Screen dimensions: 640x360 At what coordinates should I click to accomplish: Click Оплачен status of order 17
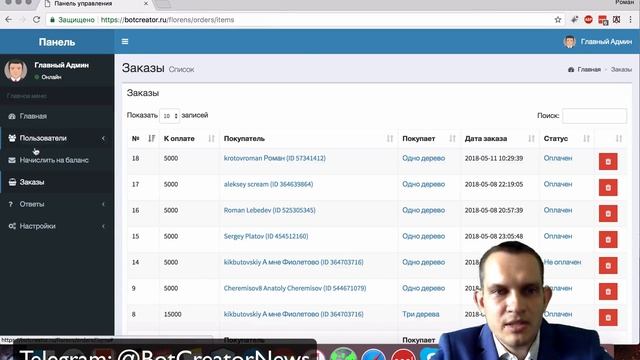558,184
